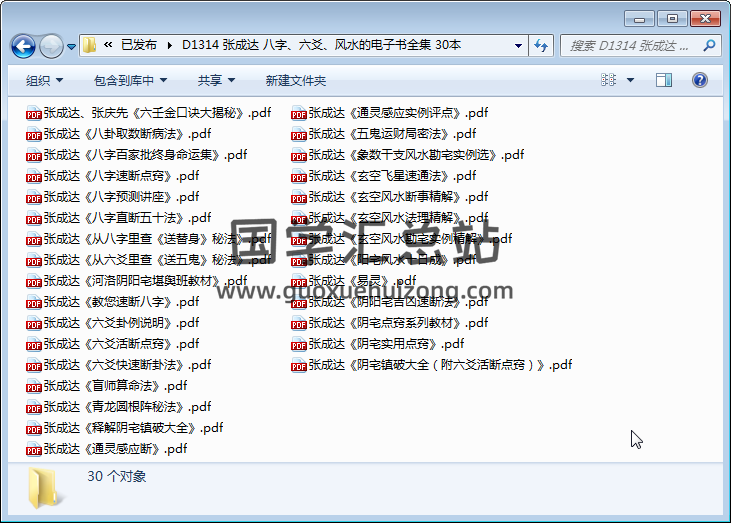Click the change view icon
Viewport: 731px width, 523px height.
[x=608, y=80]
